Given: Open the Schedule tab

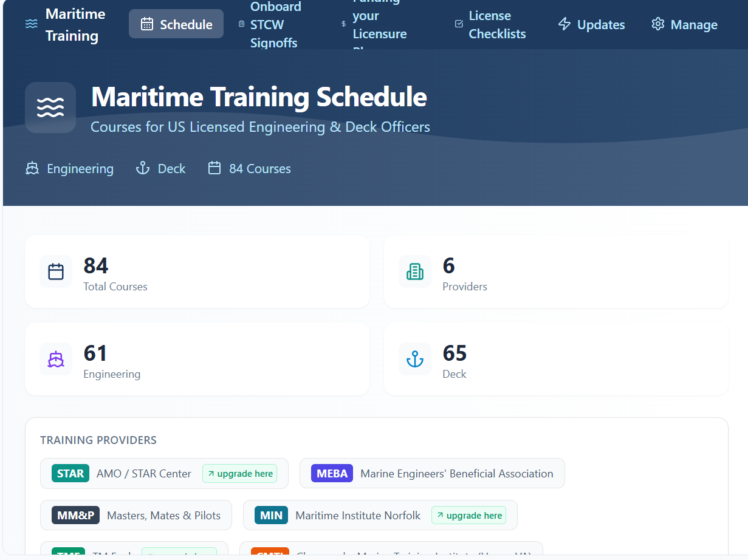Looking at the screenshot, I should pyautogui.click(x=176, y=24).
